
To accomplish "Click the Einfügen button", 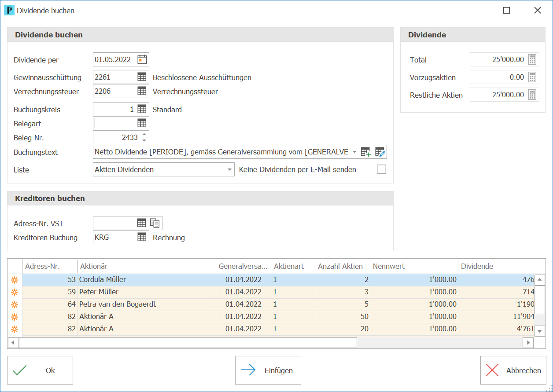I will click(x=268, y=370).
